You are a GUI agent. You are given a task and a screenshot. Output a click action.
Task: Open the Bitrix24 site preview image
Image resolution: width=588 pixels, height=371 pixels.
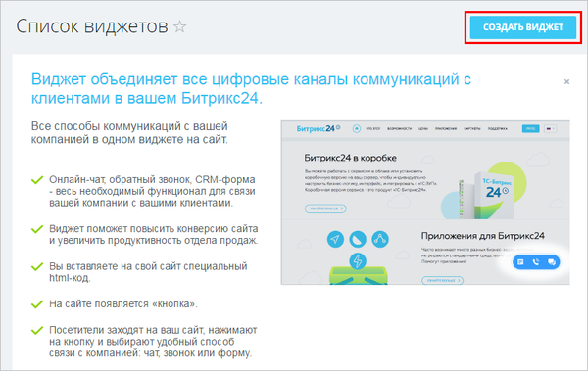[x=425, y=203]
